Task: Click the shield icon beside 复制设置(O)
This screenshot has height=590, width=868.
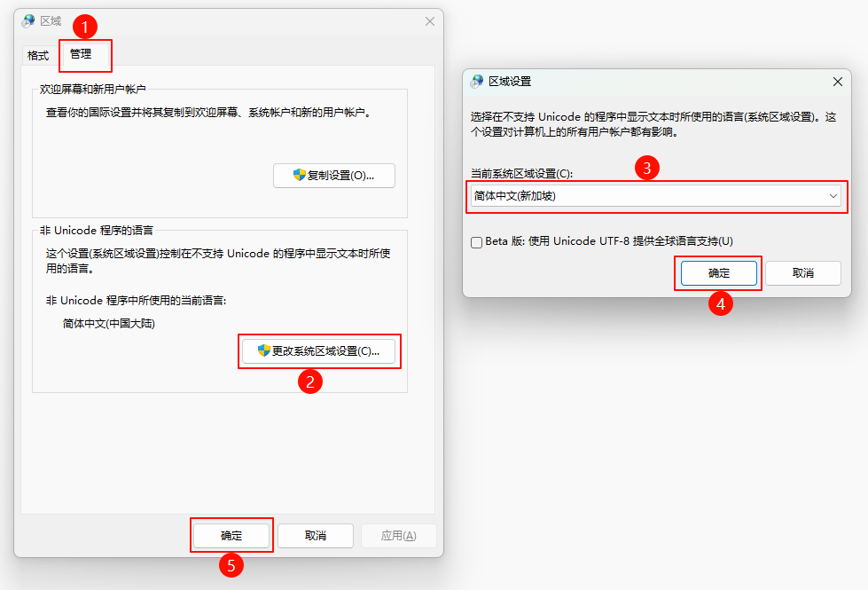Action: 300,176
